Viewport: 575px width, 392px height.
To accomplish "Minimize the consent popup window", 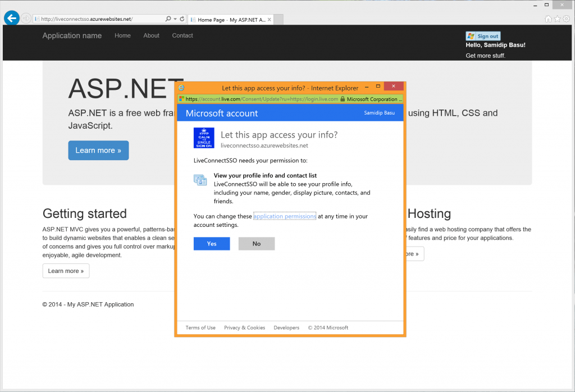I will coord(367,87).
